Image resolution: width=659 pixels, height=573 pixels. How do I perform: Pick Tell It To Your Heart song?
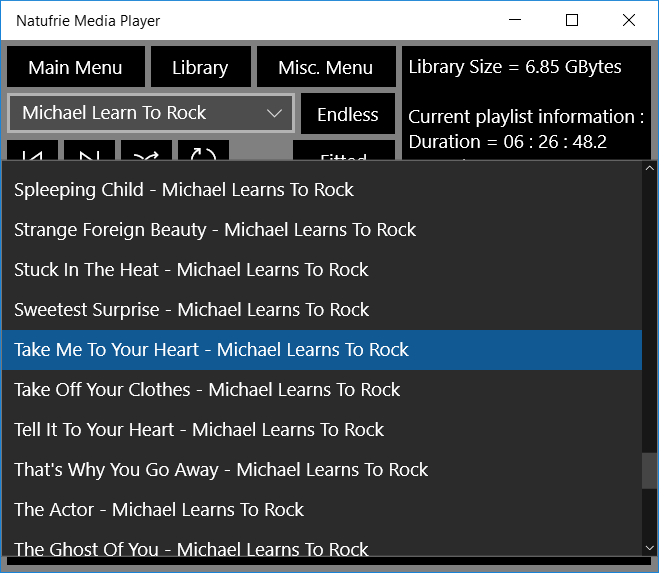[199, 430]
